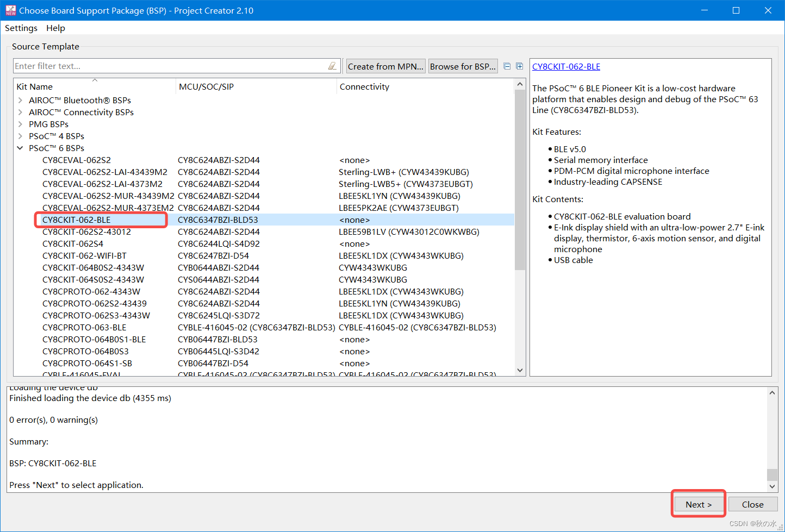Expand AIROC Connectivity BSPs group
This screenshot has height=532, width=785.
pos(20,112)
